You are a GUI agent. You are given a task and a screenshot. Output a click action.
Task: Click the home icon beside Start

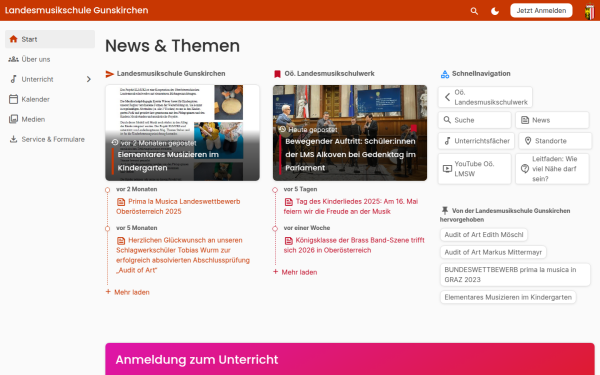coord(13,39)
